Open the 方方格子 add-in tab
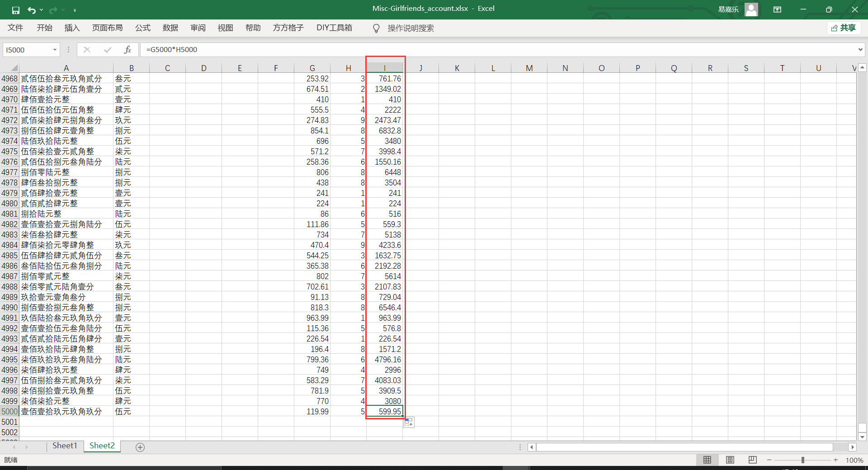The height and width of the screenshot is (470, 868). pos(288,28)
